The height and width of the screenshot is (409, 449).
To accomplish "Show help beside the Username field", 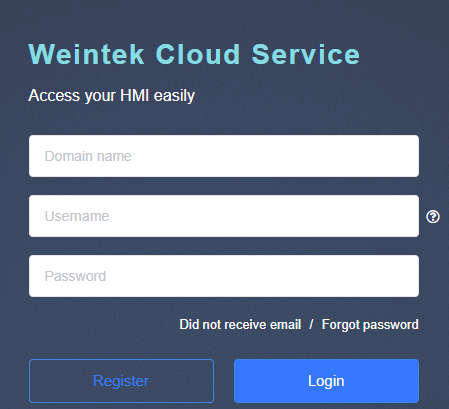I will click(433, 217).
